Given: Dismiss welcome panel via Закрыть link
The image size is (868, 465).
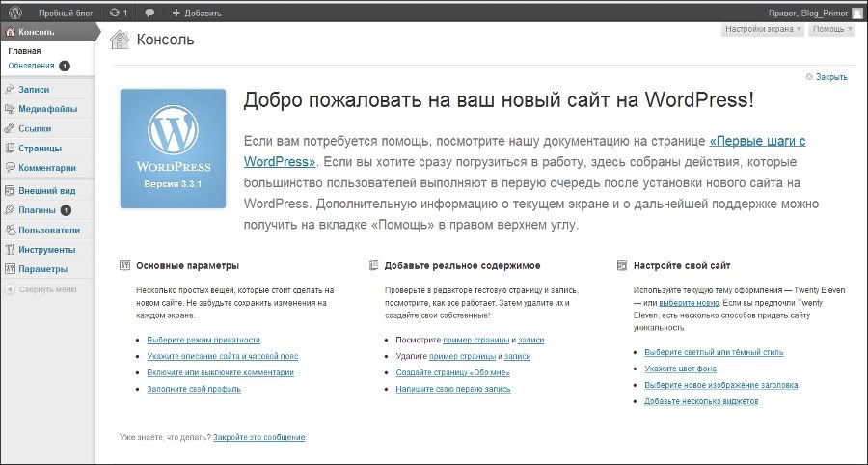Looking at the screenshot, I should pyautogui.click(x=831, y=77).
